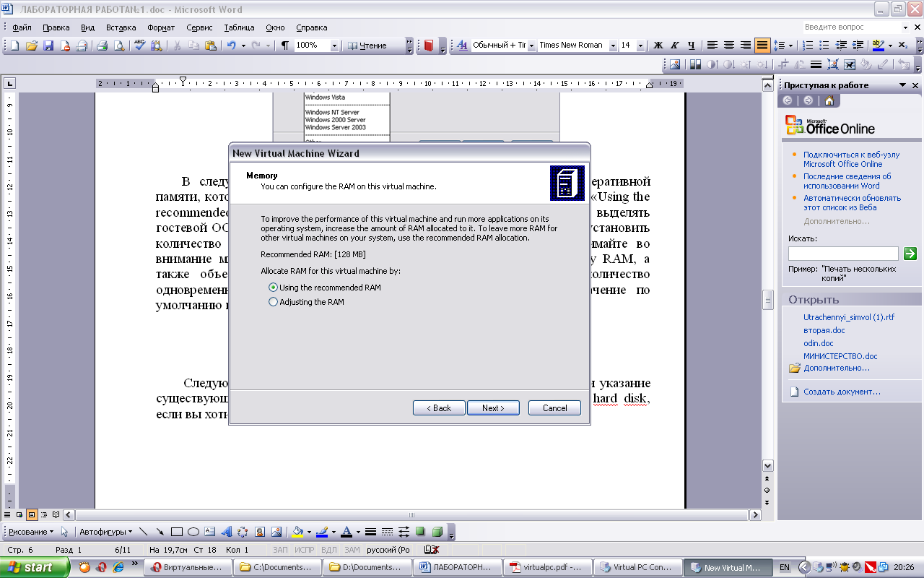This screenshot has width=924, height=578.
Task: Click the Underline (Ч) formatting icon
Action: [692, 46]
